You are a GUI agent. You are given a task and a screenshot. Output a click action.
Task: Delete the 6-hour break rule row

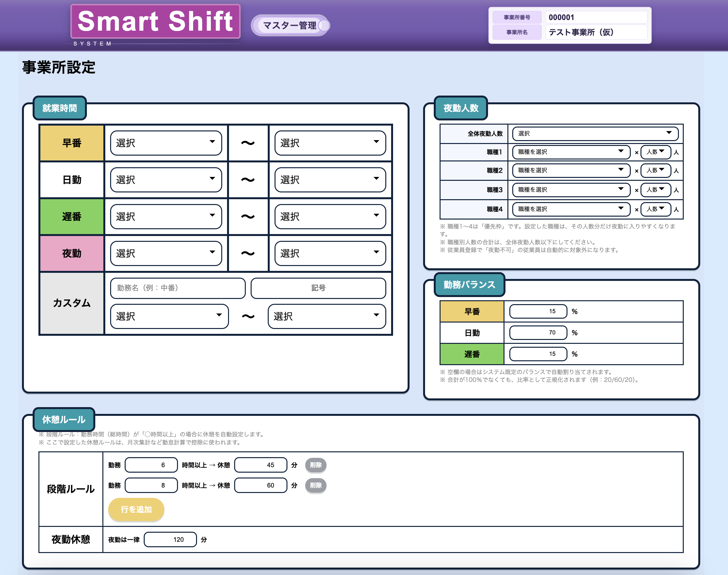(x=316, y=465)
